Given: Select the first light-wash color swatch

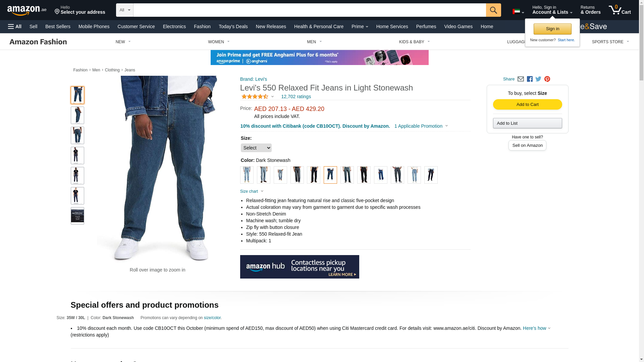Looking at the screenshot, I should [247, 175].
